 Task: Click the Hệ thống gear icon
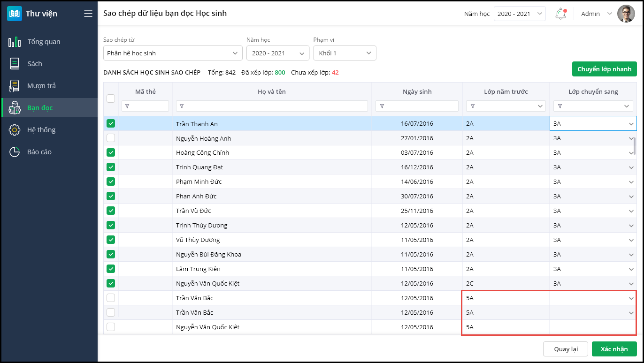15,130
